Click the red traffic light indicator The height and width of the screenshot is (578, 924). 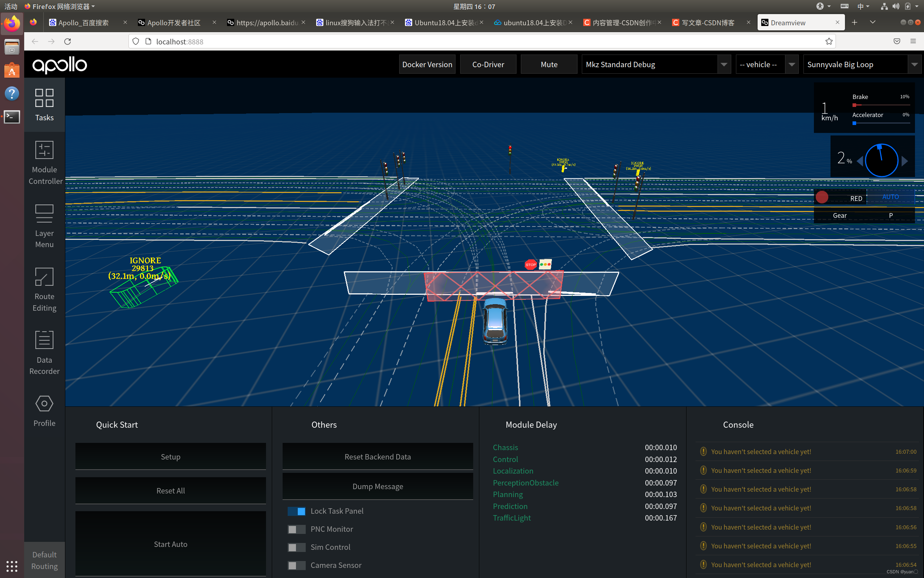822,197
